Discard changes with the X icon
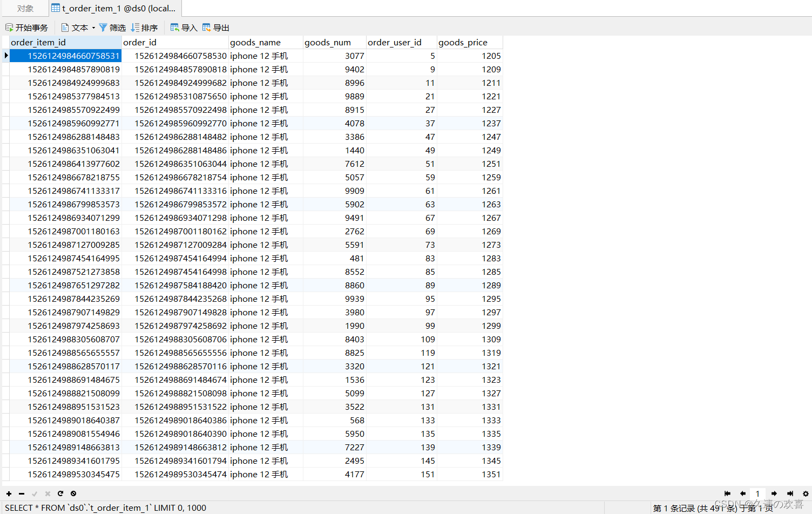 [x=48, y=493]
